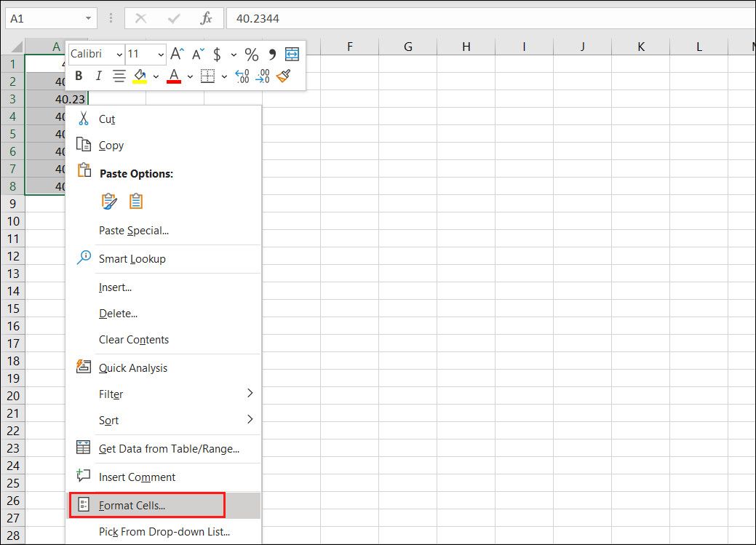This screenshot has height=545, width=756.
Task: Open the font size 11 dropdown
Action: [161, 55]
